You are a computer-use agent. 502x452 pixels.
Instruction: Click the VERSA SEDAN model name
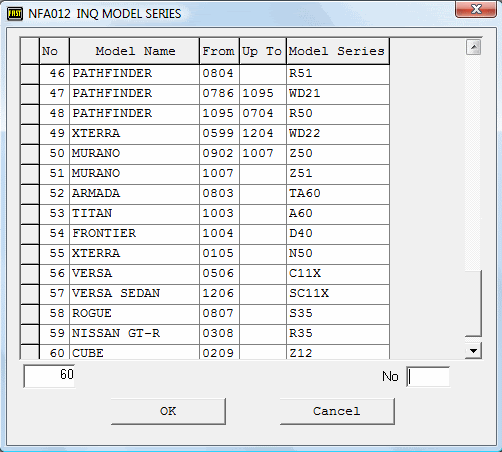(x=116, y=293)
